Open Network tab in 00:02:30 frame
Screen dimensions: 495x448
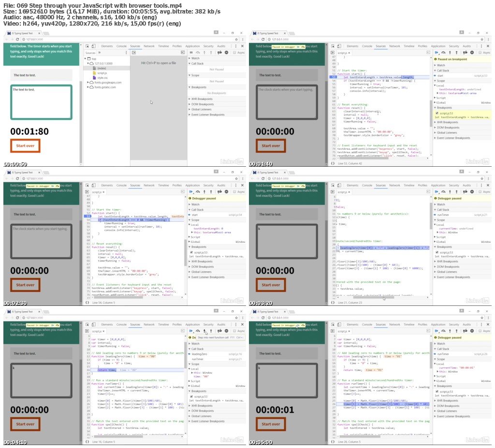pos(149,185)
